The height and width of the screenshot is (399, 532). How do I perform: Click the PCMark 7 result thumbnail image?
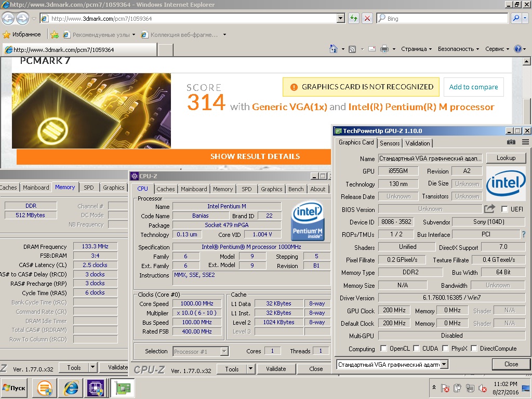[91, 111]
